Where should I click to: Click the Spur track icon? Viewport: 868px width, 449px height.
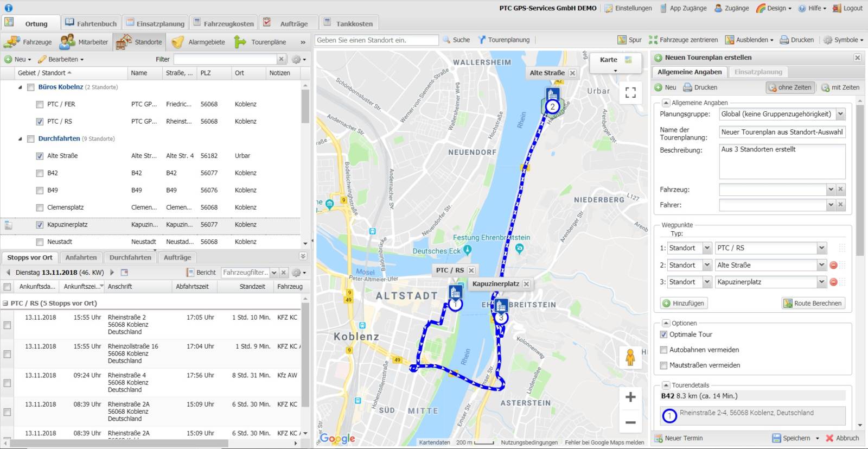(622, 40)
